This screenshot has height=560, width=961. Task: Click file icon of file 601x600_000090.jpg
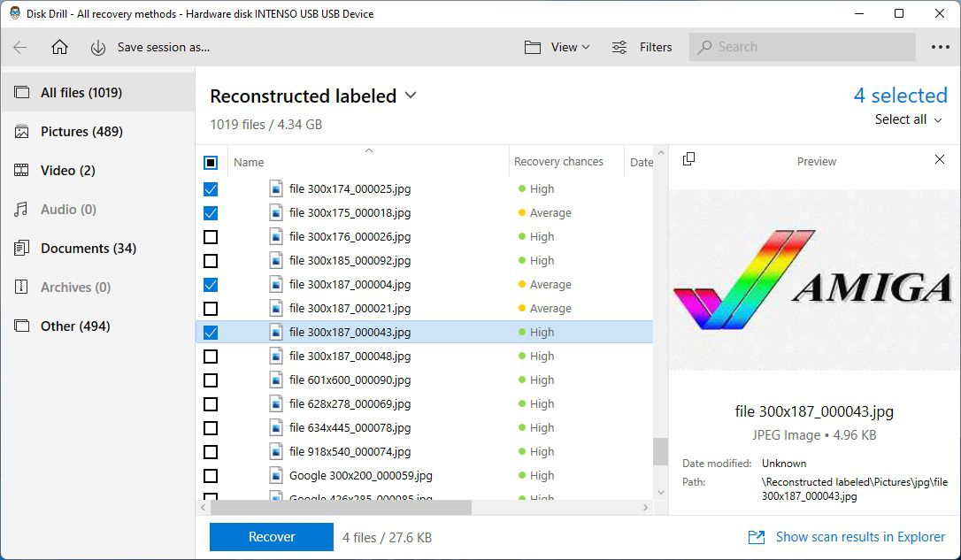tap(276, 380)
